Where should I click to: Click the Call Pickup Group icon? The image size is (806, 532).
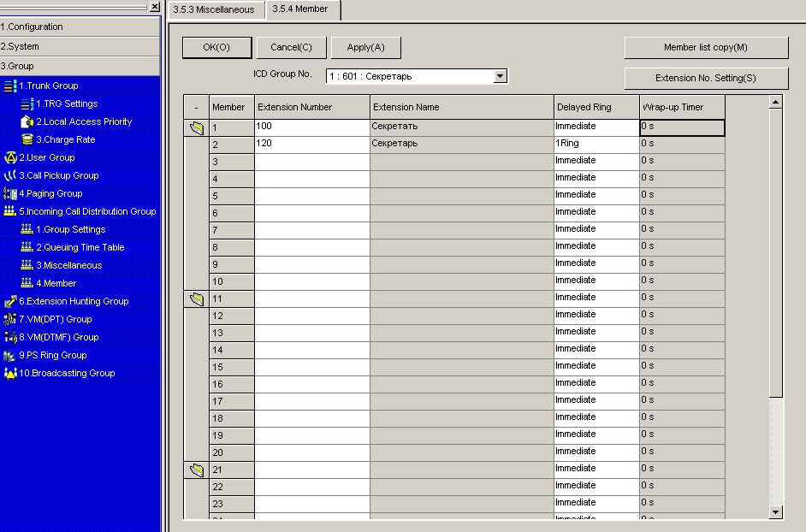(9, 176)
